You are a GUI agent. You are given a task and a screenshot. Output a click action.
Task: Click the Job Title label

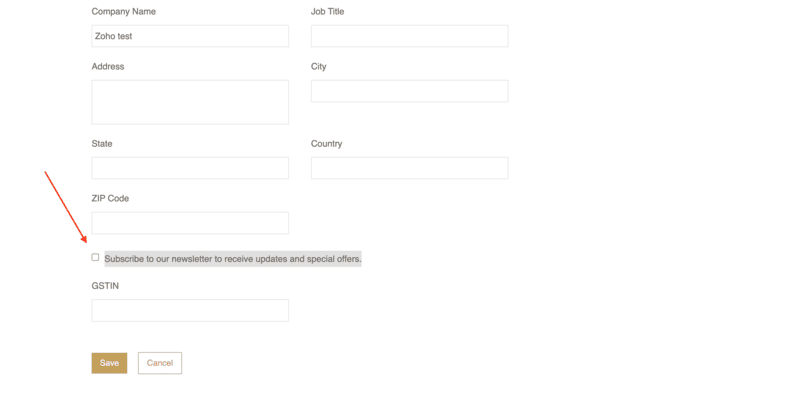point(327,12)
